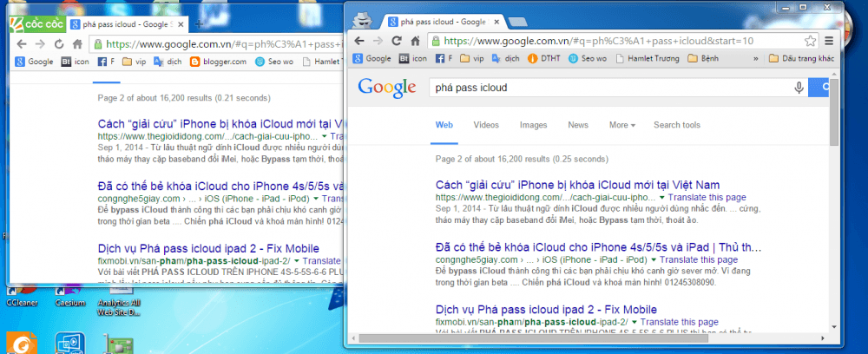This screenshot has height=354, width=868.
Task: Expand the More dropdown in search tabs
Action: pos(622,125)
